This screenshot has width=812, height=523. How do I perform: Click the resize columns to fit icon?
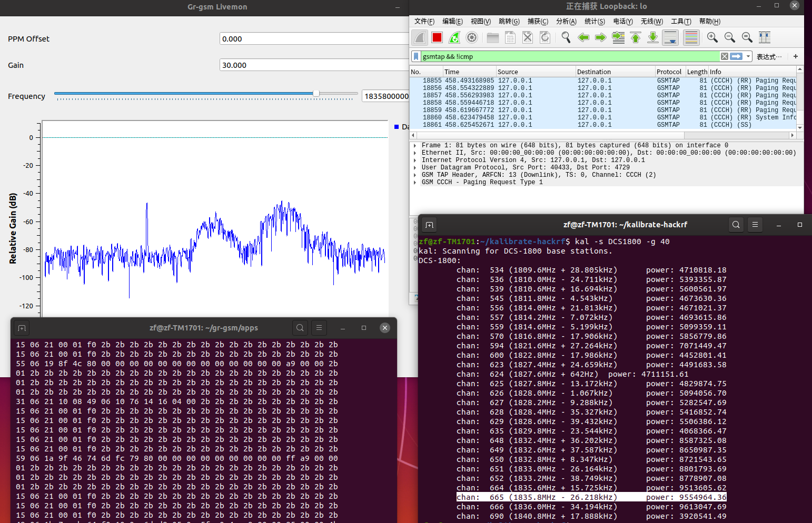tap(765, 37)
